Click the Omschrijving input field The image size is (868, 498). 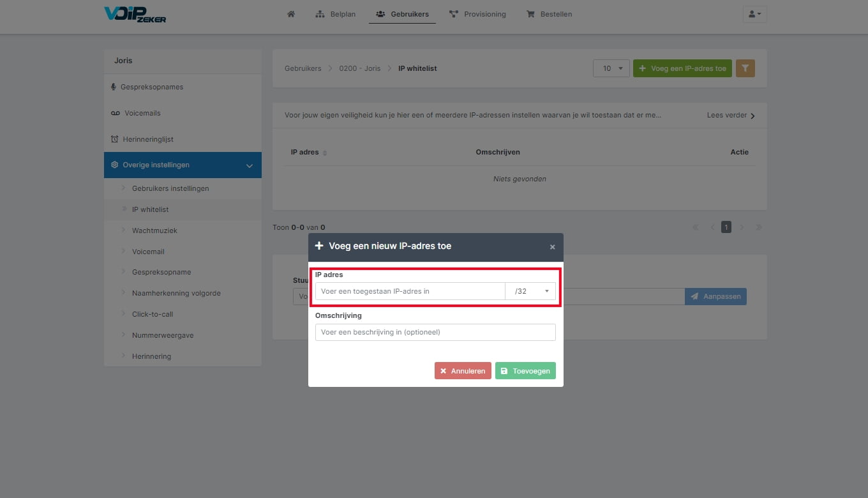point(435,332)
